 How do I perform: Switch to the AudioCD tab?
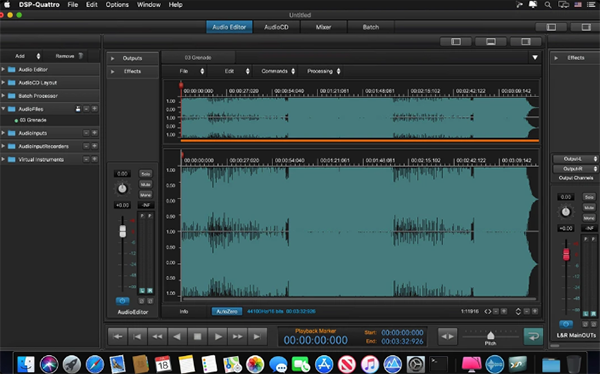(x=276, y=27)
